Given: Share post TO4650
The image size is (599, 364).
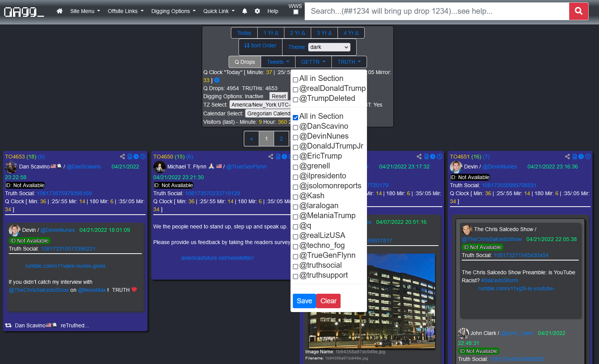Looking at the screenshot, I should click(x=271, y=157).
